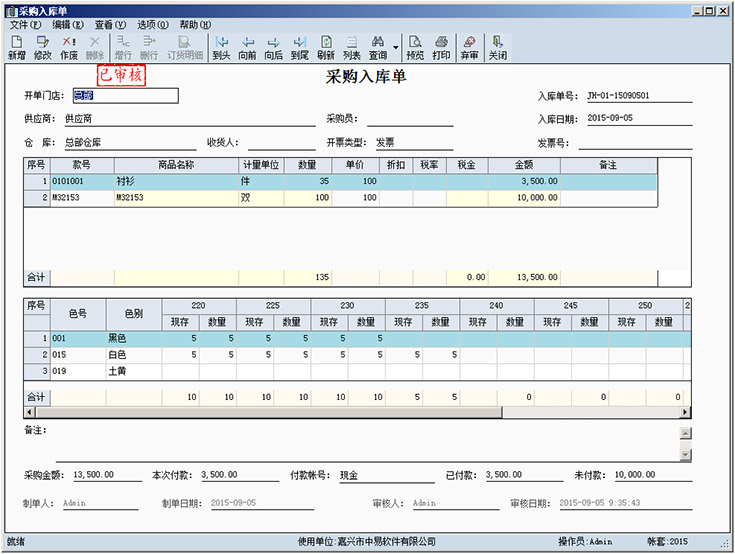The width and height of the screenshot is (735, 554).
Task: Click the 付款帐号 field showing 现金
Action: pyautogui.click(x=387, y=475)
